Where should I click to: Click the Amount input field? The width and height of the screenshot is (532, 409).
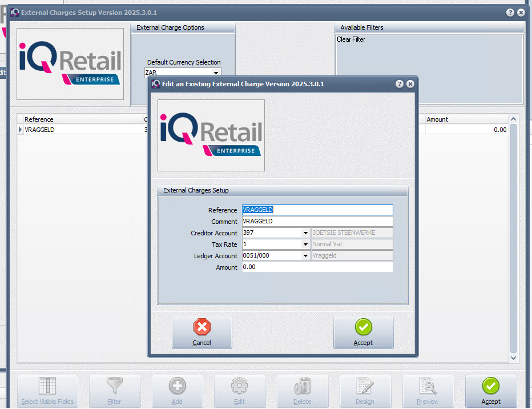[x=317, y=267]
